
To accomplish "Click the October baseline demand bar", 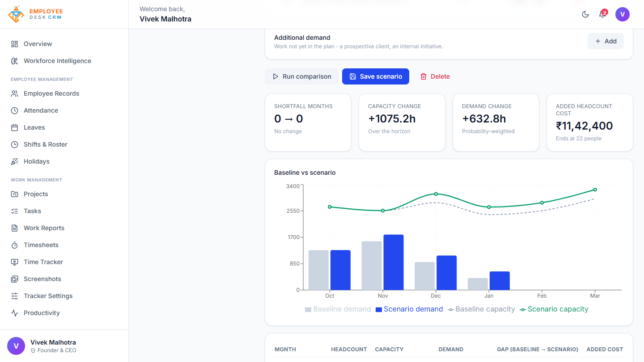I will tap(318, 270).
